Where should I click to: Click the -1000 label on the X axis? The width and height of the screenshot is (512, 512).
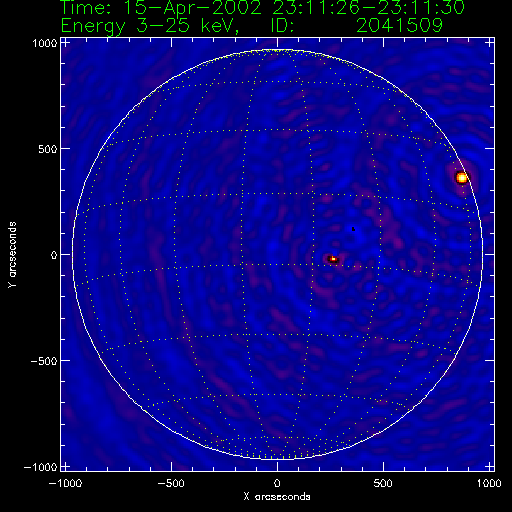coord(65,483)
